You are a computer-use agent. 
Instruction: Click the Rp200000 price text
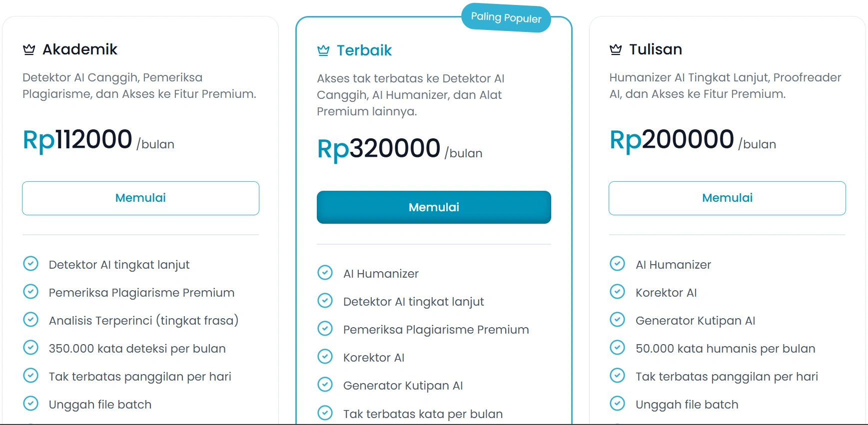tap(672, 139)
